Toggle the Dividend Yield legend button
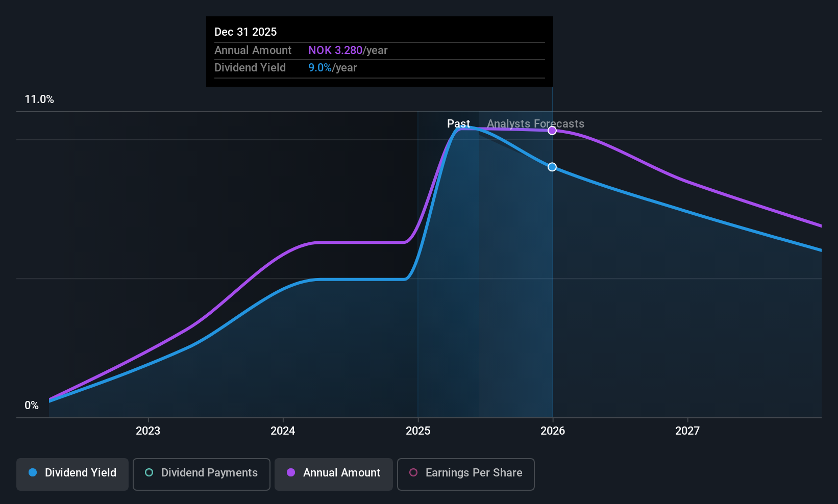 (x=72, y=474)
